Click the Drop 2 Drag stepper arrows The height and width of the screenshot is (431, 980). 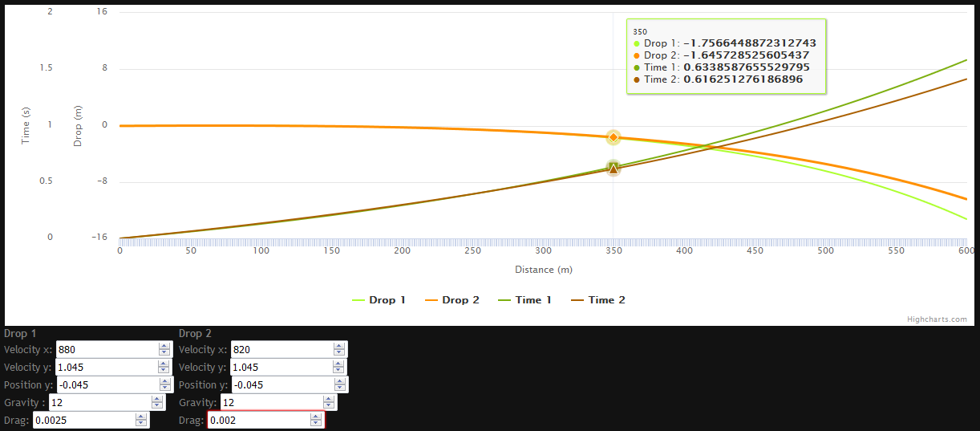tap(315, 421)
